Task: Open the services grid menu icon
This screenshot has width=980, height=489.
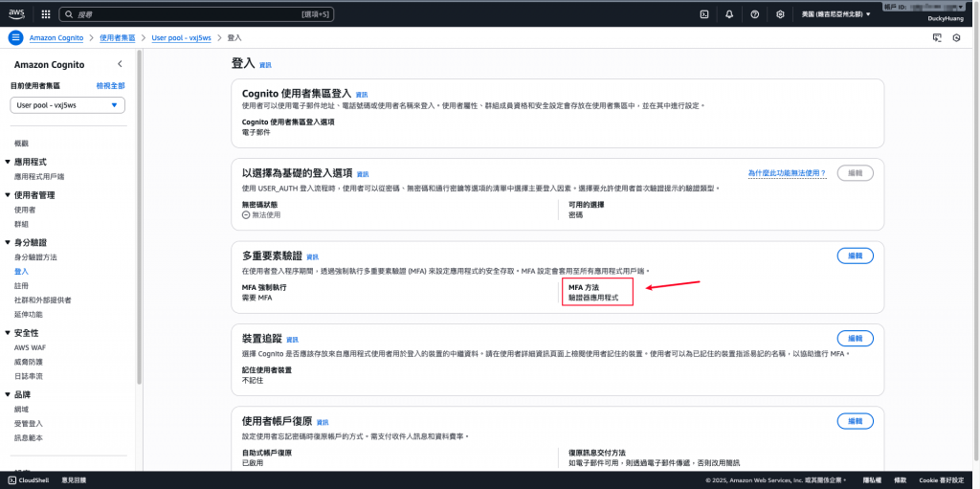Action: pyautogui.click(x=46, y=13)
